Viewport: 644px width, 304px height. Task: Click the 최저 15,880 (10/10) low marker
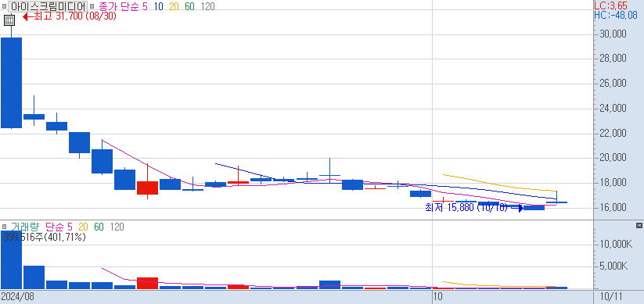pos(474,208)
